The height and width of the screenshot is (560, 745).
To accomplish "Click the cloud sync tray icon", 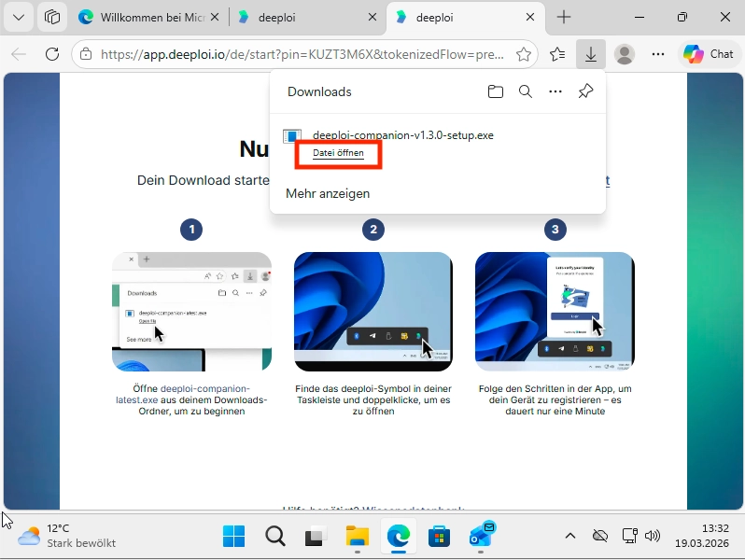I will tap(600, 537).
